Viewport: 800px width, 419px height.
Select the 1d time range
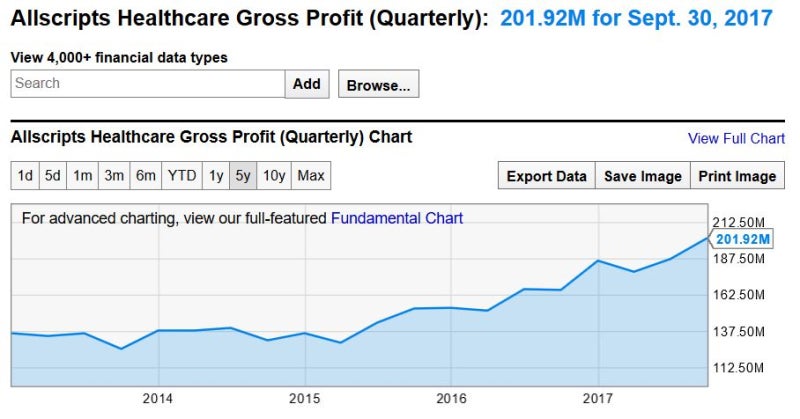pyautogui.click(x=25, y=176)
